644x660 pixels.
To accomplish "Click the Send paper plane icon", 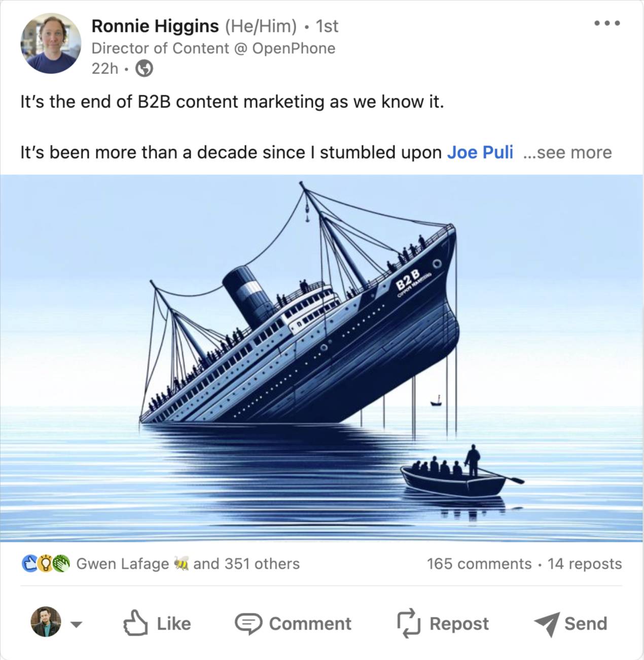I will [547, 624].
